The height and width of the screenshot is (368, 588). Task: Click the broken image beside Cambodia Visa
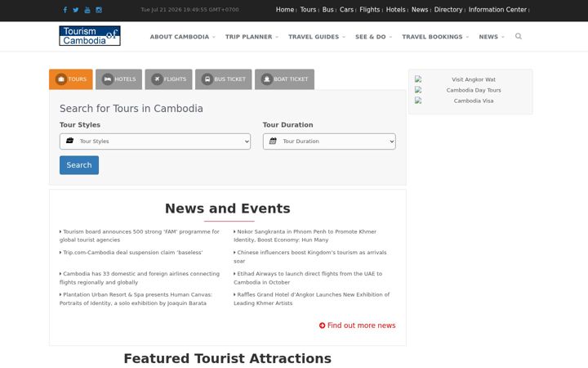tap(418, 101)
